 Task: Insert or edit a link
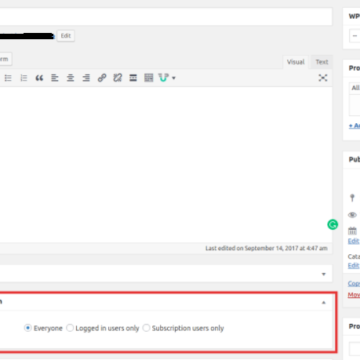point(102,78)
